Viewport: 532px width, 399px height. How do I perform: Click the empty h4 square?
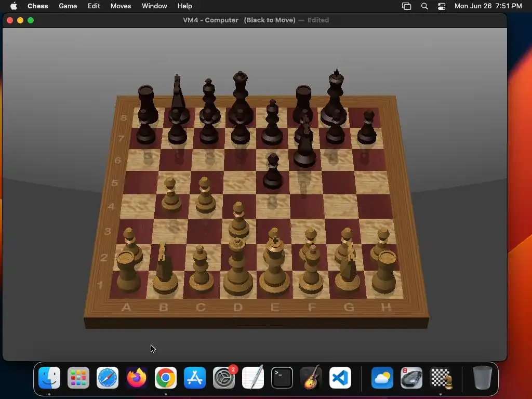375,206
